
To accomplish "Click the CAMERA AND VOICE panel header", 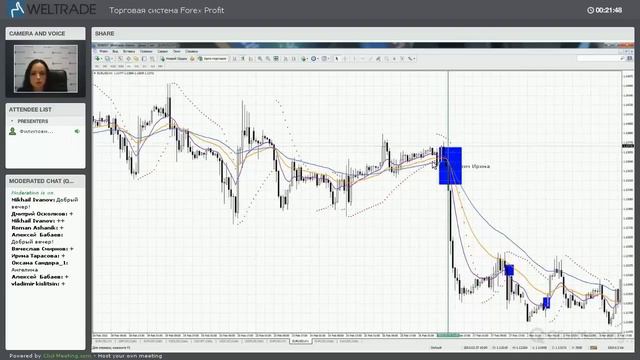I will tap(45, 33).
